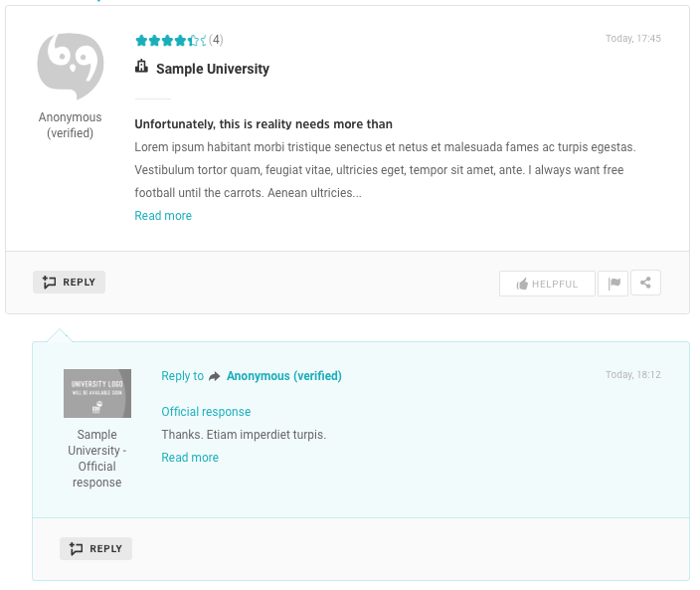Click the building icon beside Sample University
This screenshot has width=700, height=590.
142,68
